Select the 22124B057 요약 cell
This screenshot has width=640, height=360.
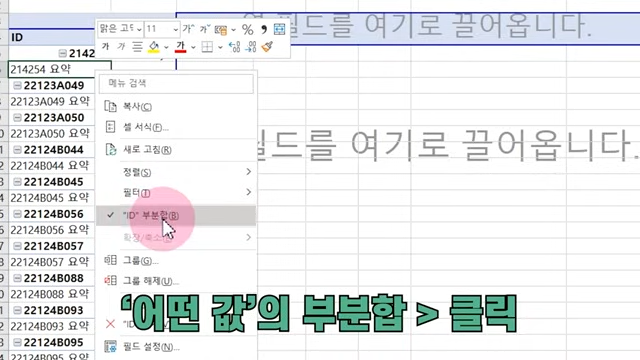[52, 262]
